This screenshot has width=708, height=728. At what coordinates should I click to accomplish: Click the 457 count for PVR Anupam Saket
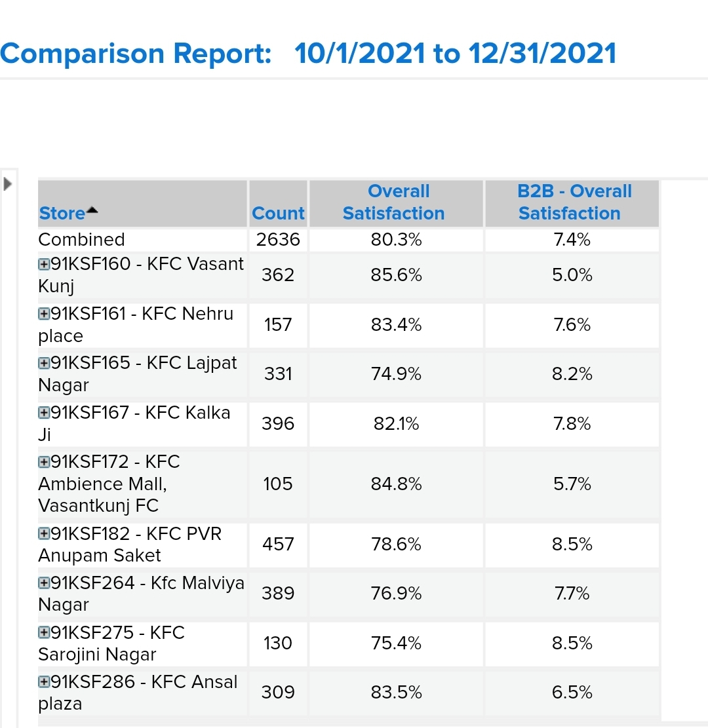point(278,545)
